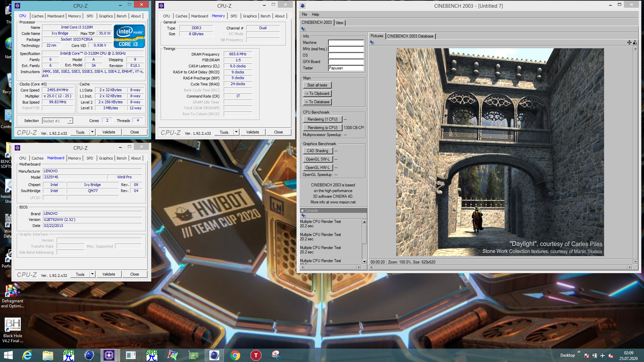This screenshot has height=362, width=644.
Task: Switch to CINEBENCH 2003 Database tab
Action: pyautogui.click(x=410, y=36)
